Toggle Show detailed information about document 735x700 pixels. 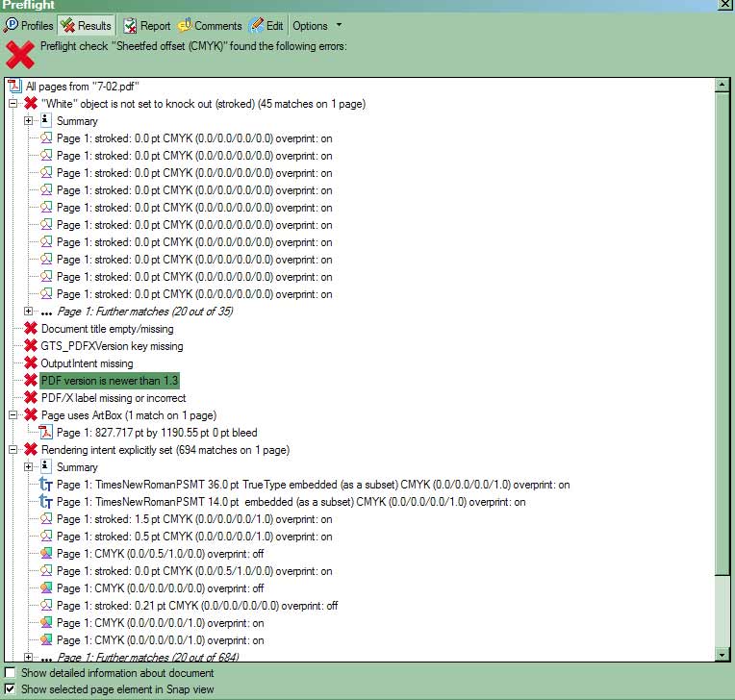pyautogui.click(x=10, y=672)
